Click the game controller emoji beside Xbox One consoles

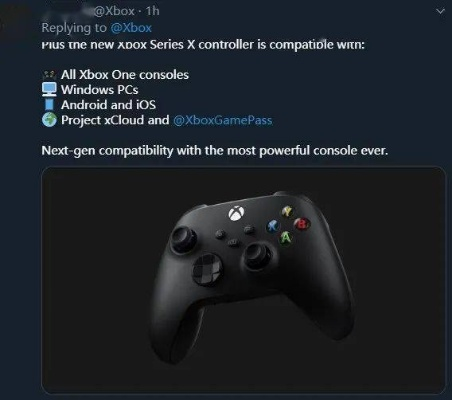[x=50, y=75]
